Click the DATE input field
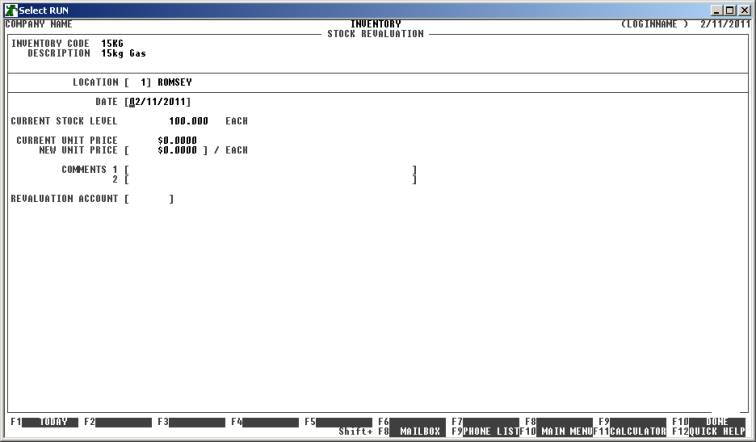Viewport: 756px width, 442px height. (x=158, y=102)
